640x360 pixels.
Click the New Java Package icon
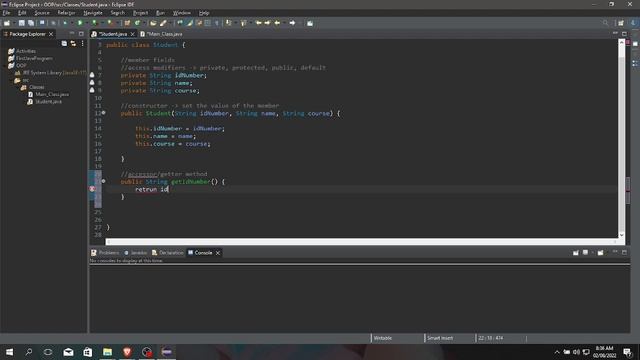[127, 23]
